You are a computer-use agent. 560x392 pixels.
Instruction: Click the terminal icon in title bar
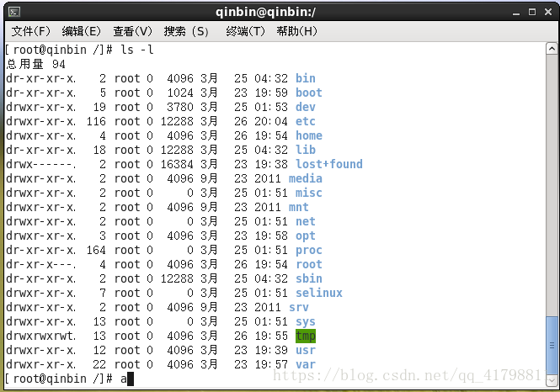pos(14,13)
